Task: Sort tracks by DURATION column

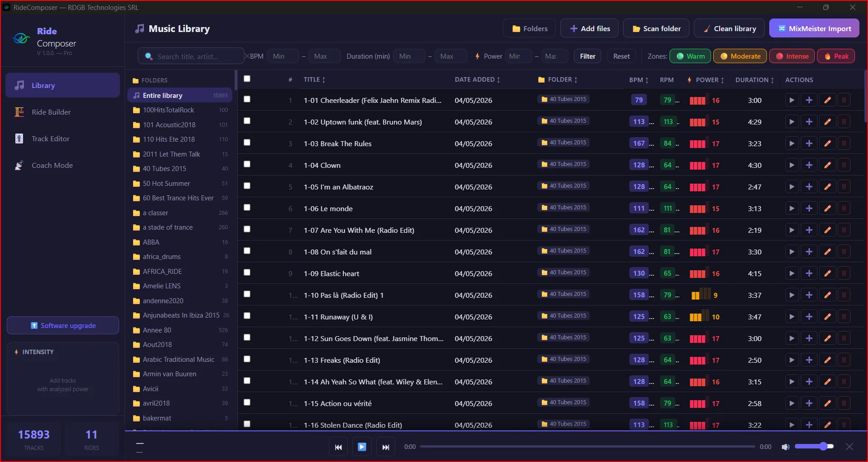Action: (755, 80)
